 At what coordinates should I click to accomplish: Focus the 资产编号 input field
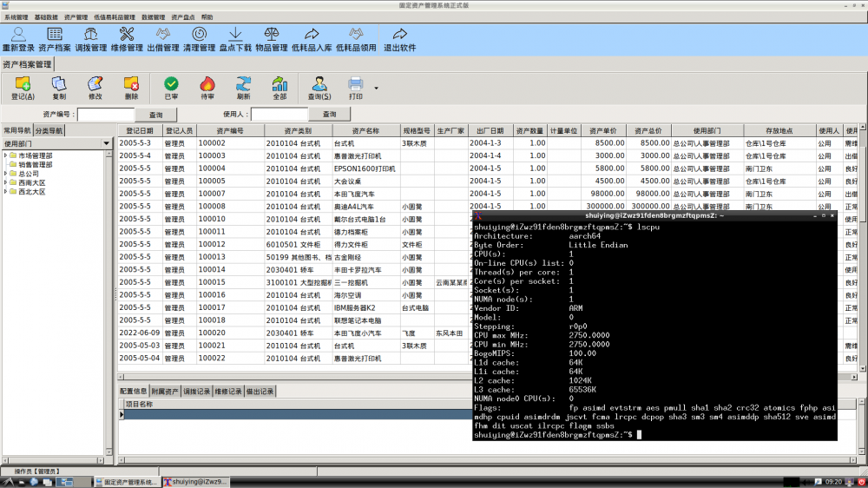coord(106,114)
